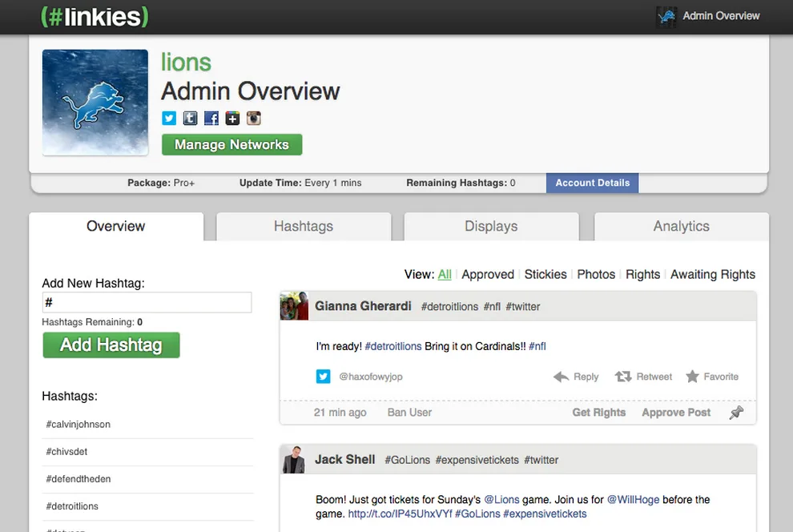Show posts Awaiting Rights
Image resolution: width=793 pixels, height=532 pixels.
pyautogui.click(x=713, y=274)
